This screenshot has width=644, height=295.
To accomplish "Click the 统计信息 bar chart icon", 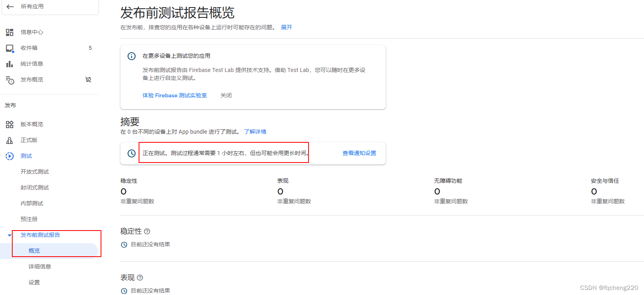I will coord(10,64).
